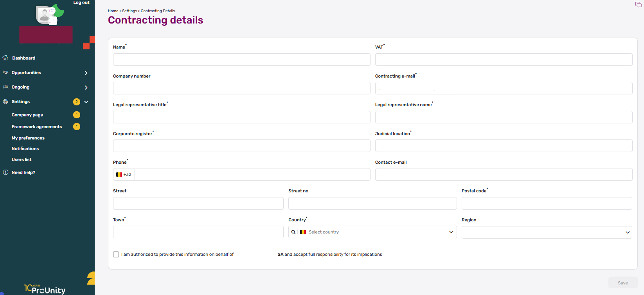Open Notifications settings
This screenshot has width=644, height=295.
[x=25, y=148]
